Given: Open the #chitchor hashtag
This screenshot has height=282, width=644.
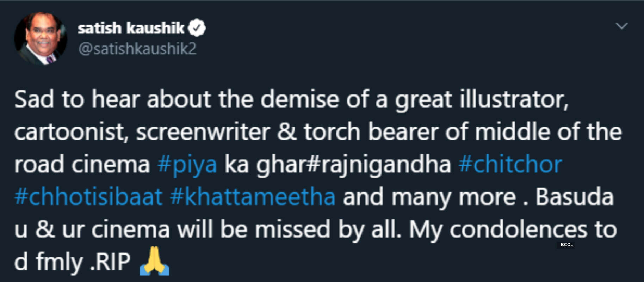Looking at the screenshot, I should pyautogui.click(x=510, y=165).
